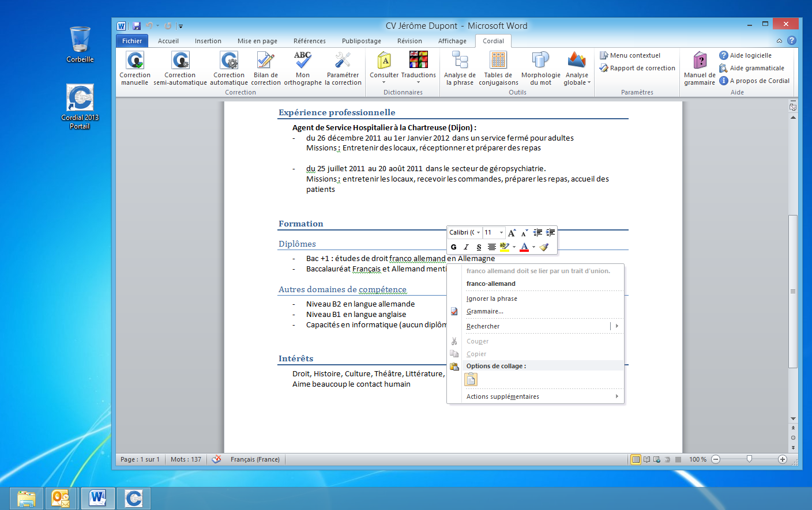This screenshot has width=812, height=510.
Task: Increase indent in mini toolbar
Action: click(551, 233)
